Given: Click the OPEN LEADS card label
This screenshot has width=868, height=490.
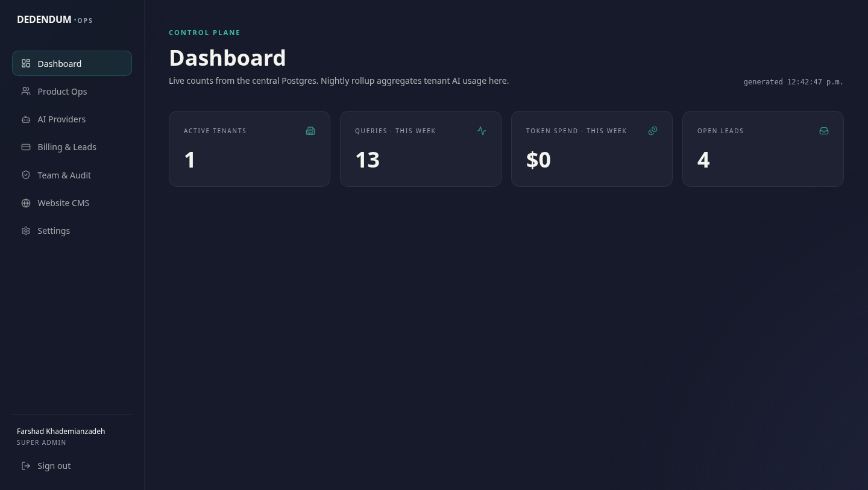Looking at the screenshot, I should coord(720,131).
